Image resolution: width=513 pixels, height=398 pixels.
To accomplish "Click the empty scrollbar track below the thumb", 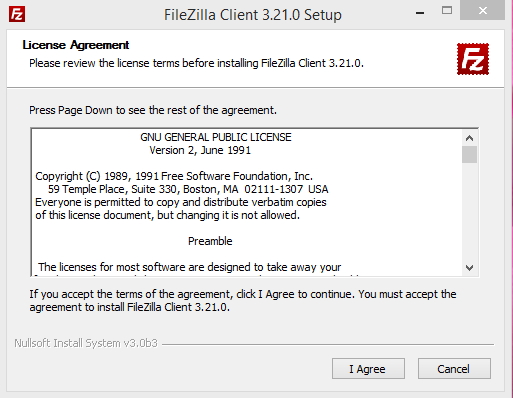I will click(469, 212).
